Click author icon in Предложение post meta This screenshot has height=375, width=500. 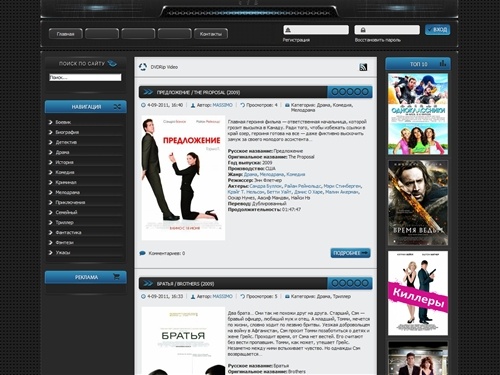click(x=193, y=105)
